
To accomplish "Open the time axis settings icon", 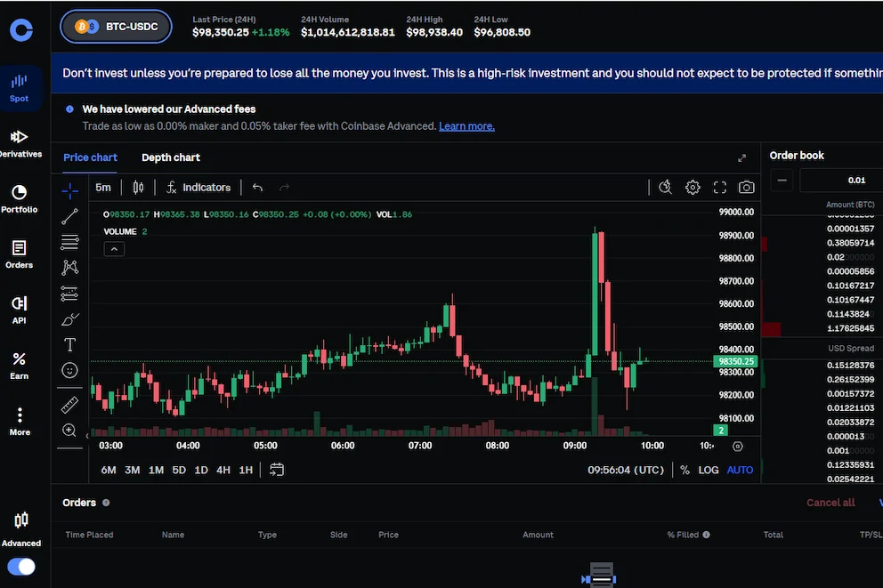I will click(738, 447).
